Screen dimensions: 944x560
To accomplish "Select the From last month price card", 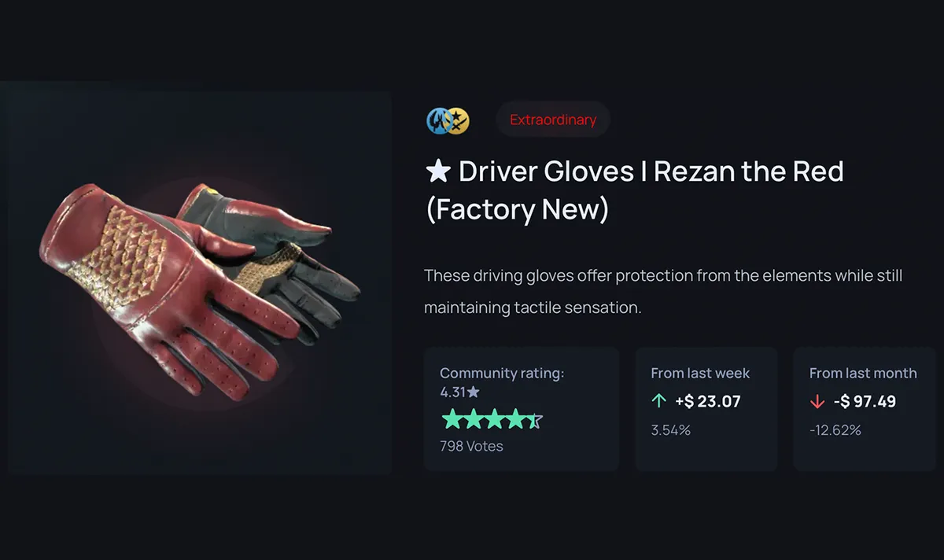I will [x=865, y=409].
